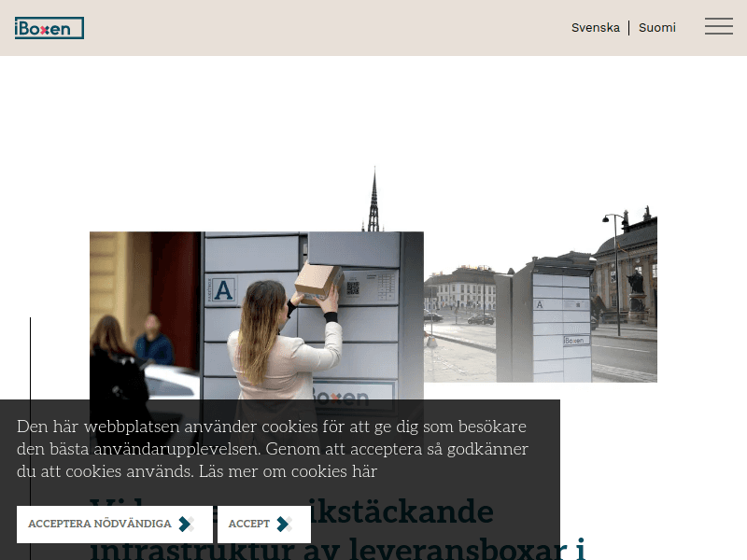Switch language to Svenska
747x560 pixels.
596,27
